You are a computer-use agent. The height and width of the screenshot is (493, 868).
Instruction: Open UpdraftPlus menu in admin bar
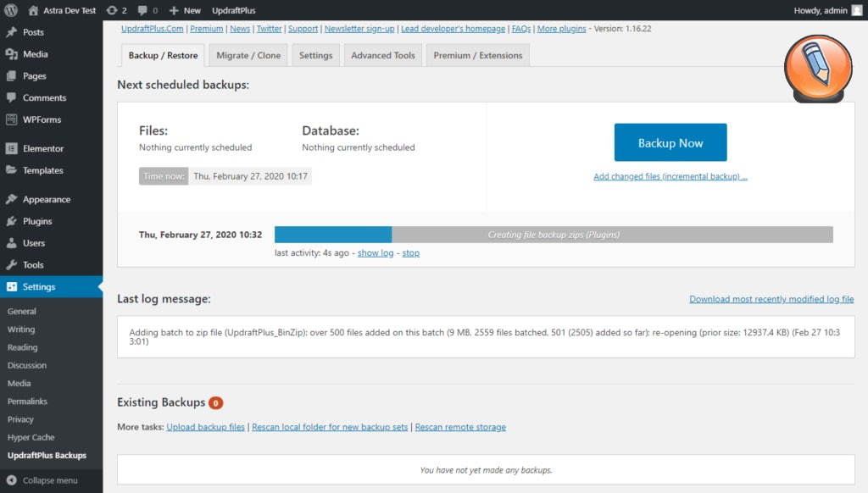[234, 10]
